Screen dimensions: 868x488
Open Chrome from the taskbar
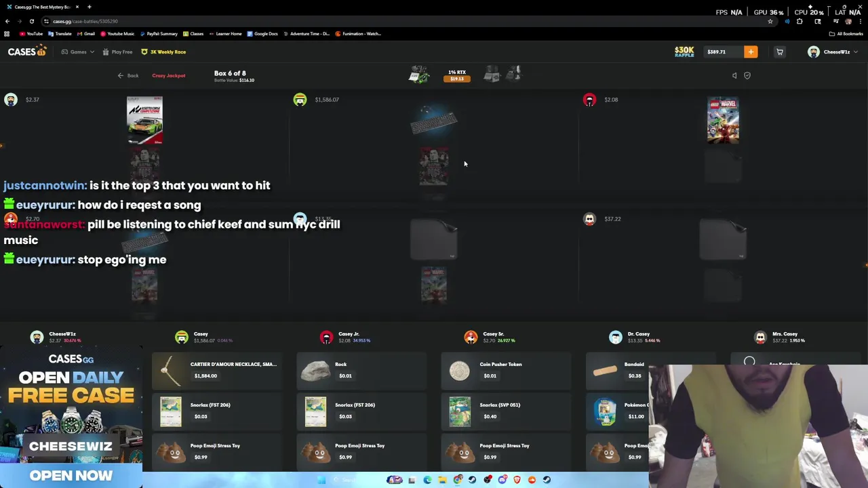click(458, 480)
